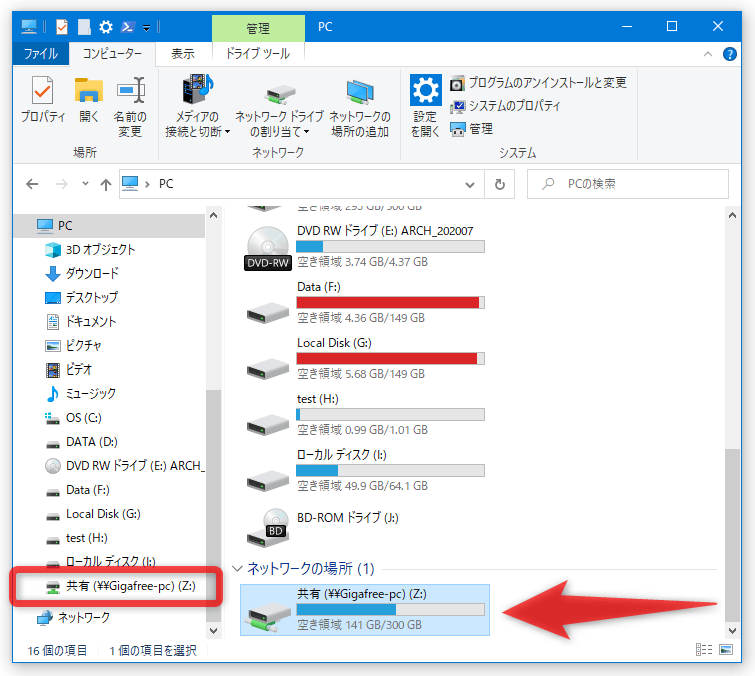Switch to the Computer ribbon tab

click(x=112, y=53)
